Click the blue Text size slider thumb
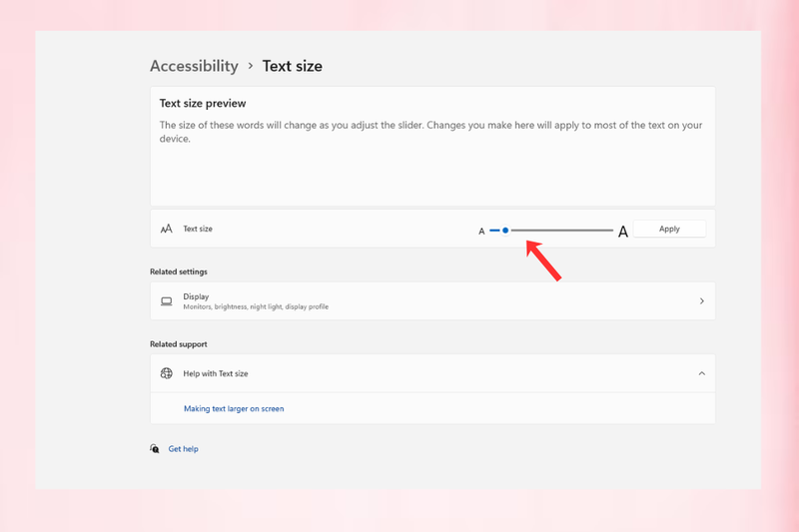This screenshot has width=799, height=532. click(x=505, y=231)
